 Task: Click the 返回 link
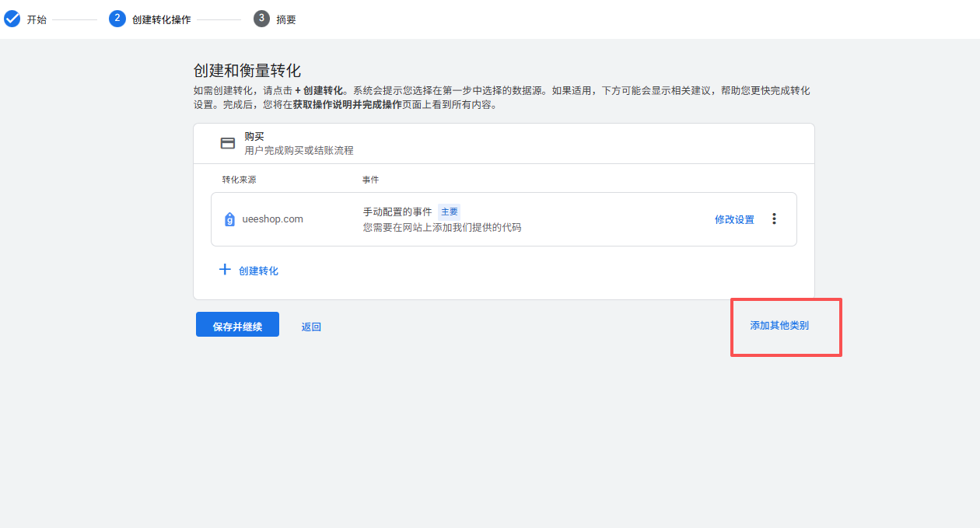(x=311, y=327)
